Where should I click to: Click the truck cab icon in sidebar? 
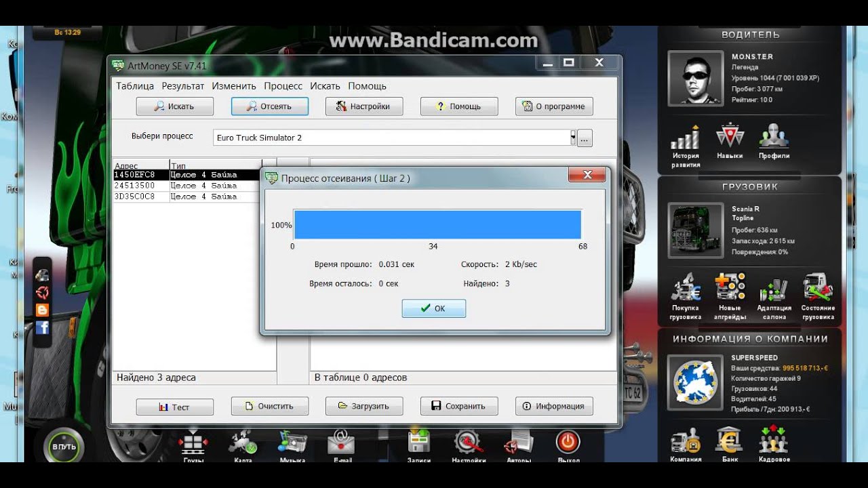42,275
